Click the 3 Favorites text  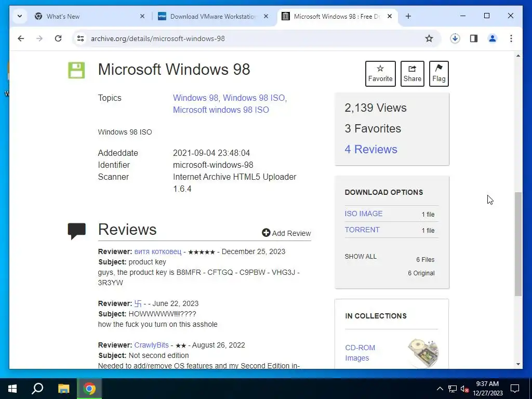(373, 129)
